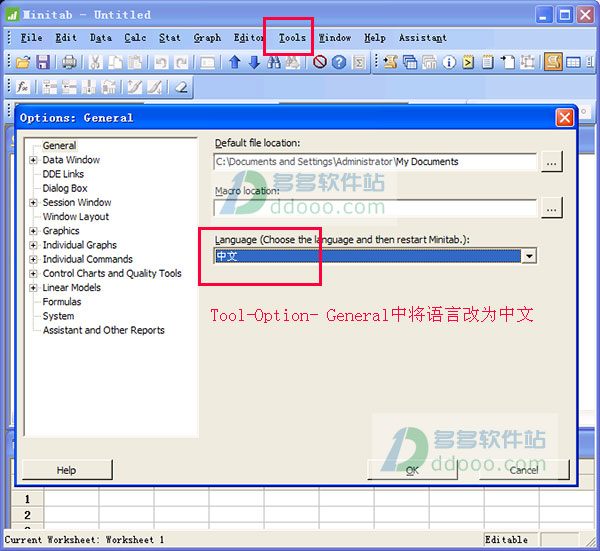The width and height of the screenshot is (600, 551).
Task: Click the OK button
Action: [412, 470]
